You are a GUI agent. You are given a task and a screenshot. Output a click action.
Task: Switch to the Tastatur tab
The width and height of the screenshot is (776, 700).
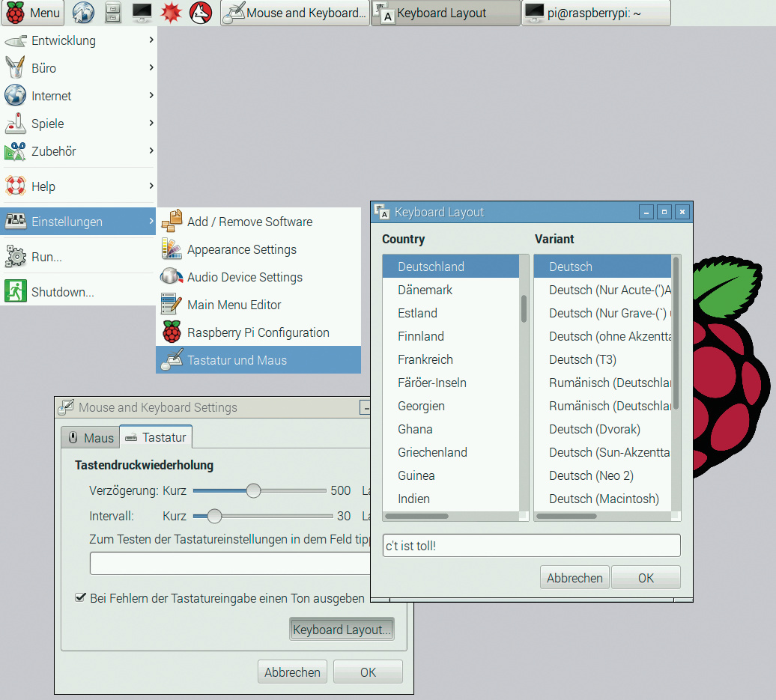(156, 436)
